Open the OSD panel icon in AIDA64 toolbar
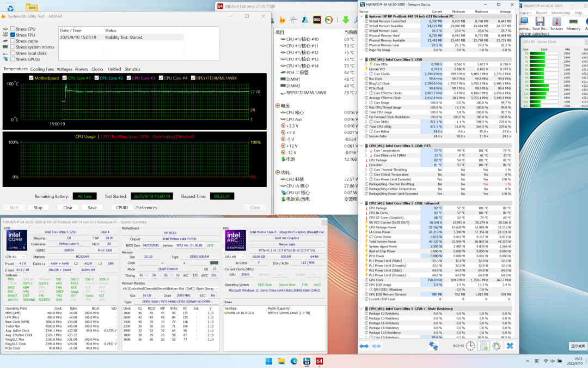The width and height of the screenshot is (588, 368). [317, 20]
